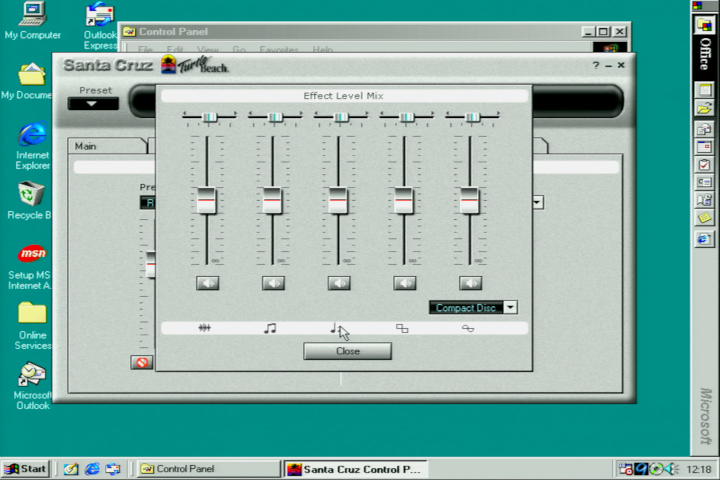Click the Show Desktop quick launch icon
720x480 pixels.
click(71, 469)
